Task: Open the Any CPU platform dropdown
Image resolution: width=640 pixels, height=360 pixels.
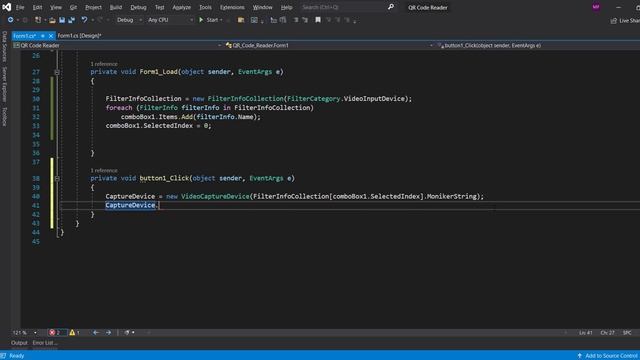Action: pos(170,20)
